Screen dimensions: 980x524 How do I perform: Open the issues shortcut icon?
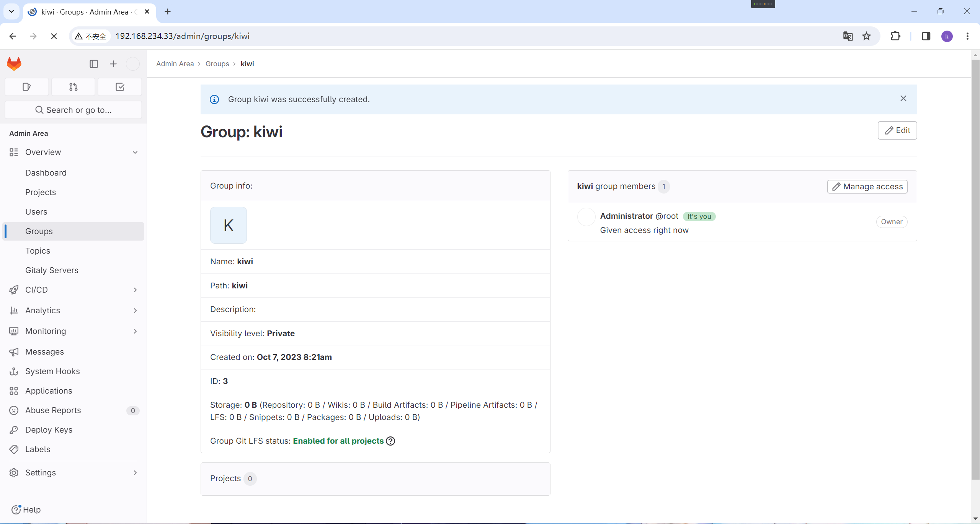pyautogui.click(x=26, y=87)
